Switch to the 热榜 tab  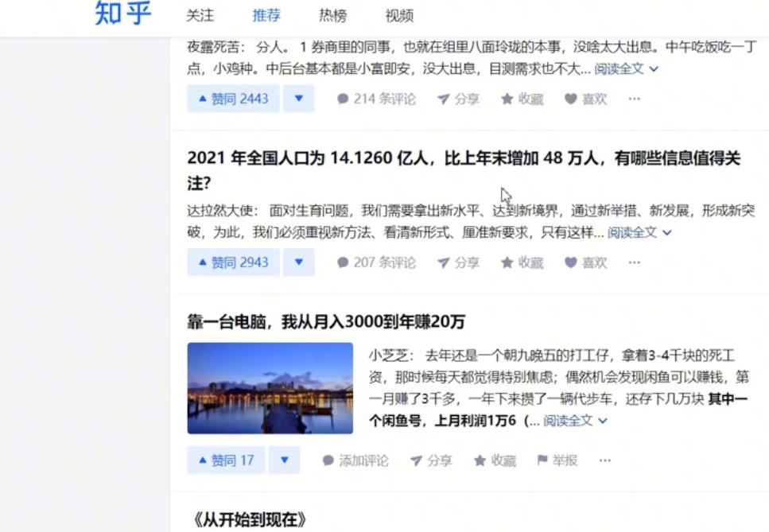tap(331, 15)
